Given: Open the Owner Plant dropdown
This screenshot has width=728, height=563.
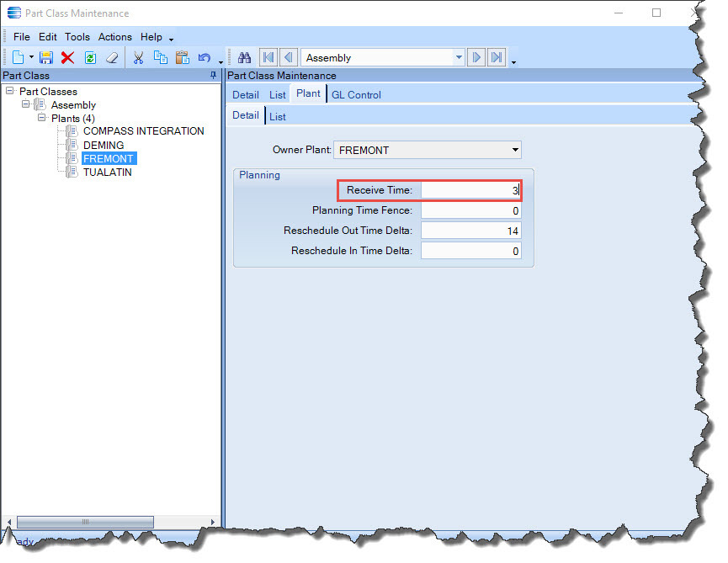Looking at the screenshot, I should tap(515, 150).
